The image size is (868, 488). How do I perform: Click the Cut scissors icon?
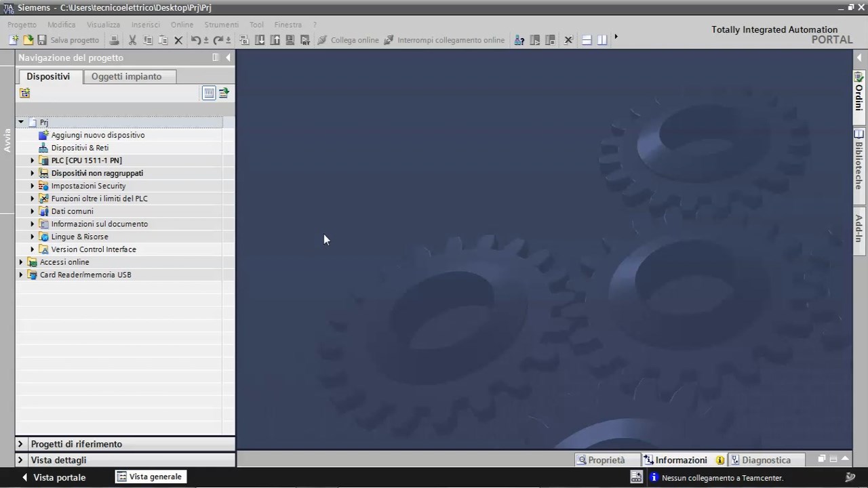pyautogui.click(x=132, y=40)
